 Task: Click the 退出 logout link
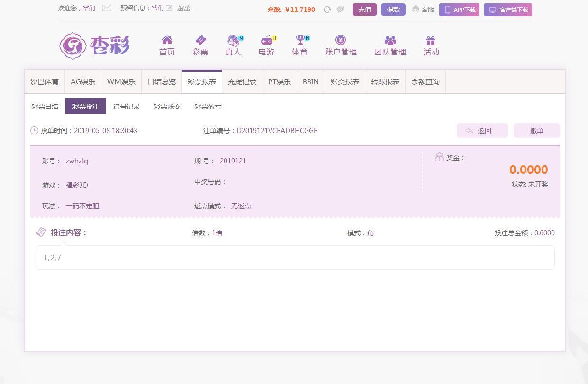183,9
